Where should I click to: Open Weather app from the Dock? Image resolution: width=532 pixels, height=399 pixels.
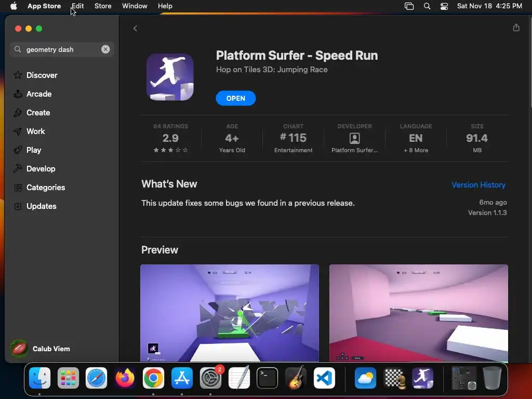pos(365,378)
